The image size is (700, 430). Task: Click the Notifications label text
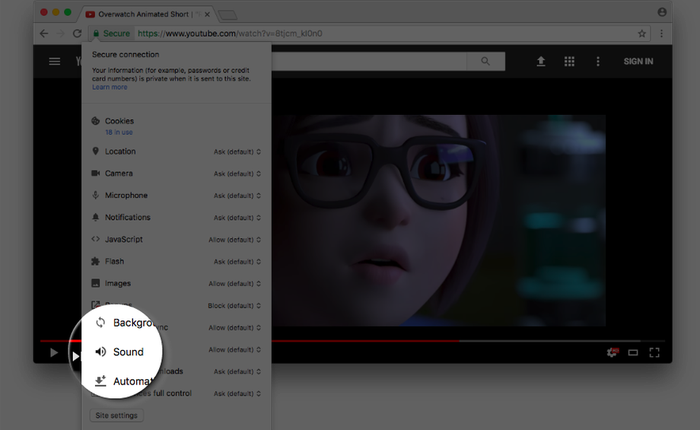[x=128, y=217]
